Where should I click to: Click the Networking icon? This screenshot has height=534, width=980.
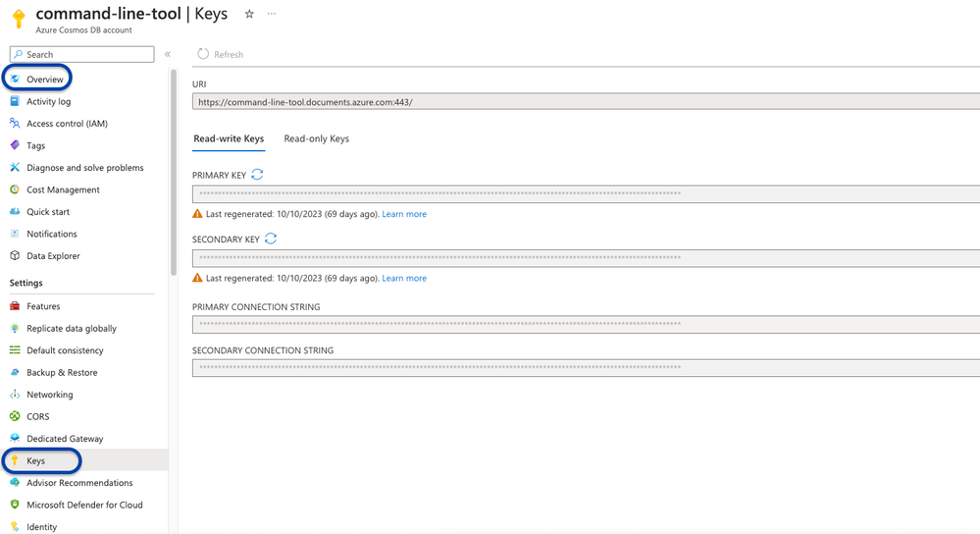click(x=15, y=394)
